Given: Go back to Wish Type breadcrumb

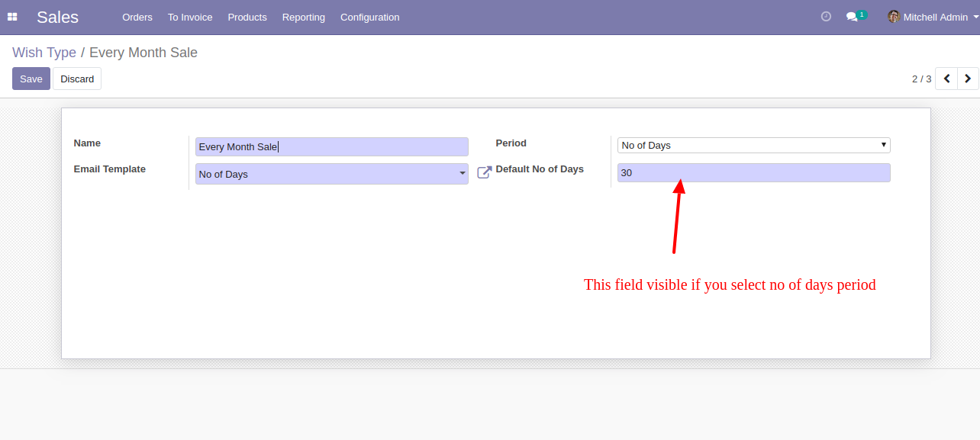Looking at the screenshot, I should (44, 53).
